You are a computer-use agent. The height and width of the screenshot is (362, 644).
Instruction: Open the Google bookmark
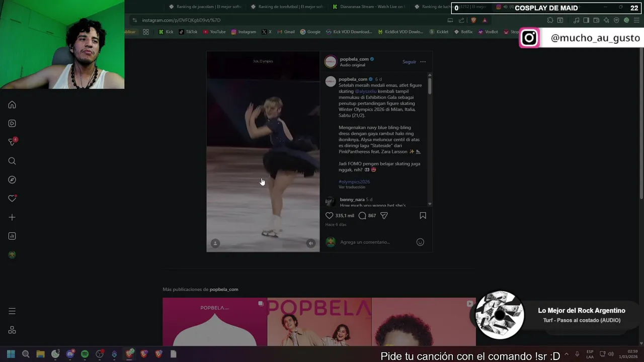click(x=310, y=32)
